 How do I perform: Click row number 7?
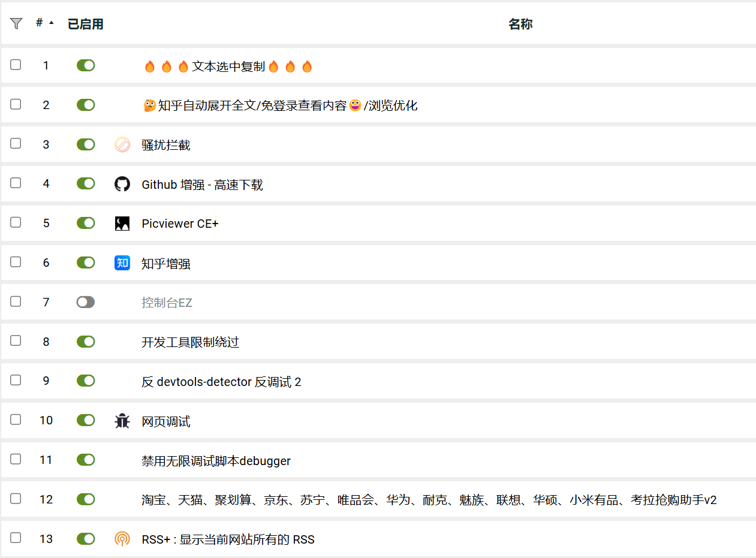click(46, 302)
